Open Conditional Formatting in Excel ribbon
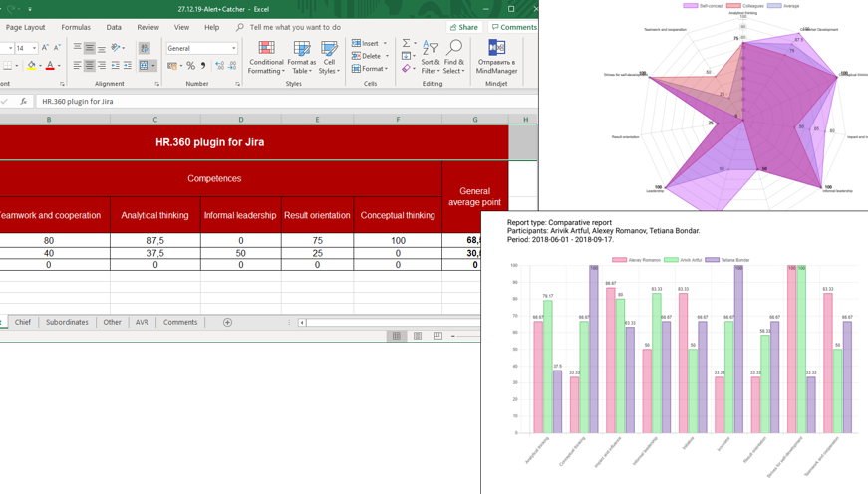This screenshot has width=868, height=494. [266, 57]
